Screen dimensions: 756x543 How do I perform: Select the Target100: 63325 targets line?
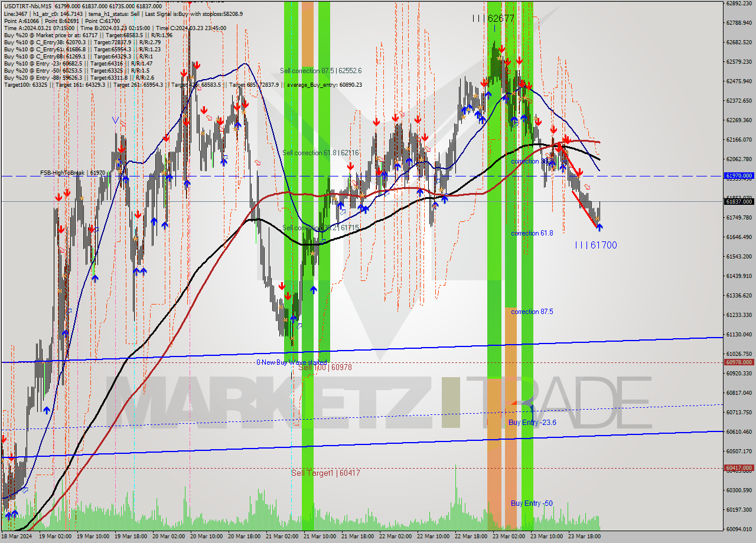coord(183,84)
